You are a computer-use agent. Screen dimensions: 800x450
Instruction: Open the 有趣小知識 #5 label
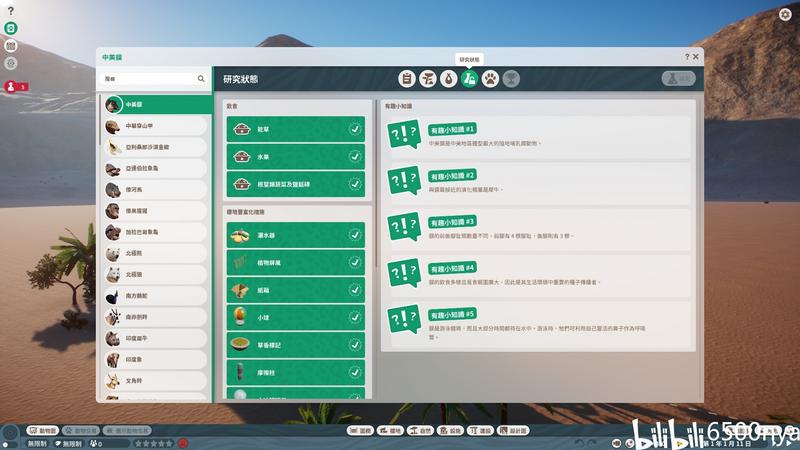click(x=452, y=314)
